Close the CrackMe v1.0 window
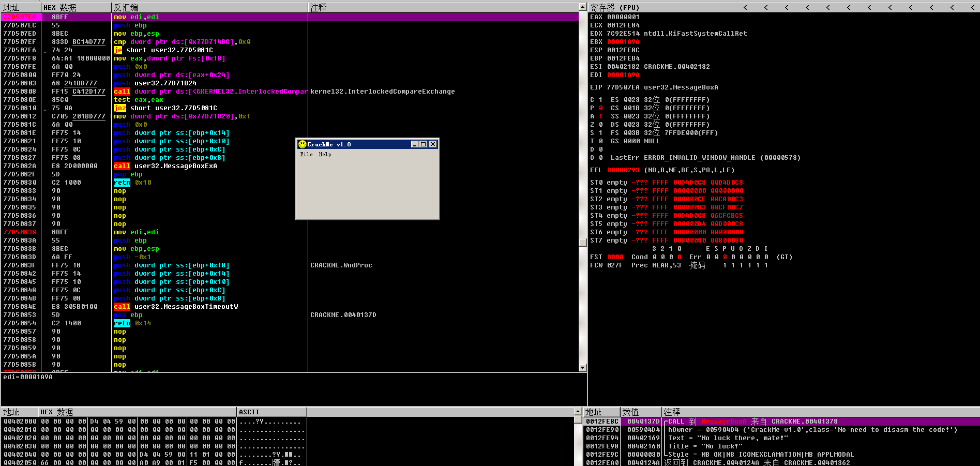Screen dimensions: 980x466 point(433,144)
